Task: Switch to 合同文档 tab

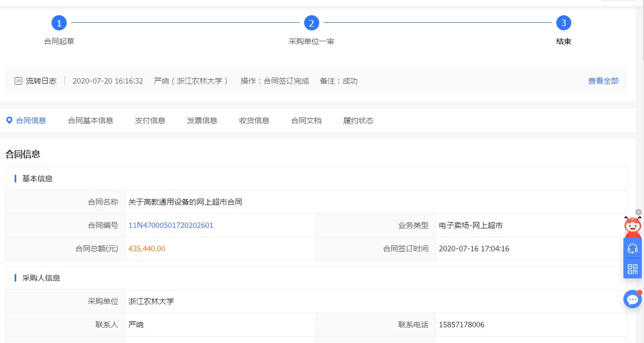Action: (306, 120)
